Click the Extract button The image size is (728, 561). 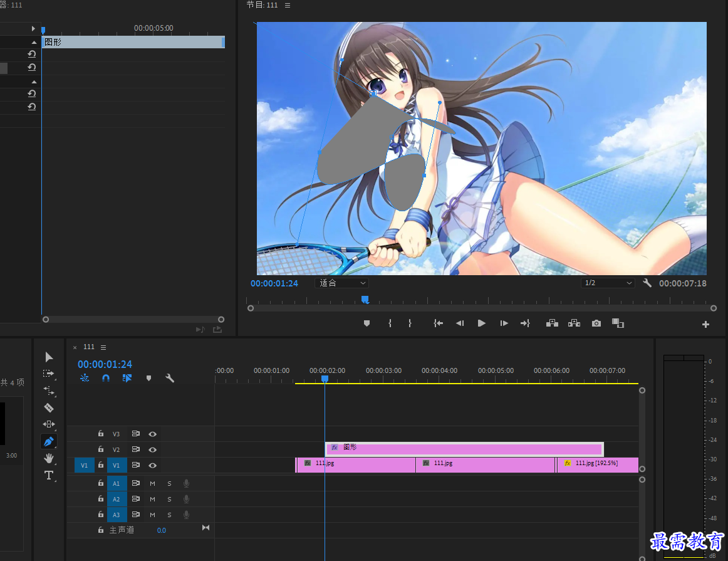click(x=575, y=323)
